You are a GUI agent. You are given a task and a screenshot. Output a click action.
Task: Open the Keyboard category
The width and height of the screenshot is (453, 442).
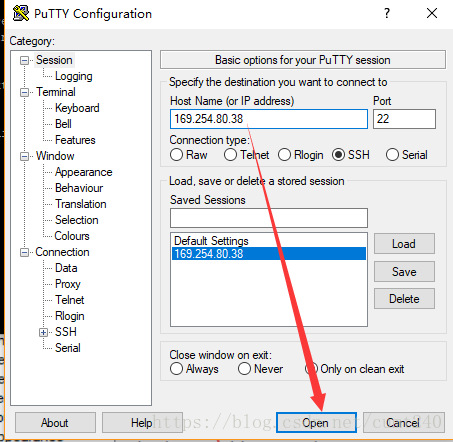point(77,108)
